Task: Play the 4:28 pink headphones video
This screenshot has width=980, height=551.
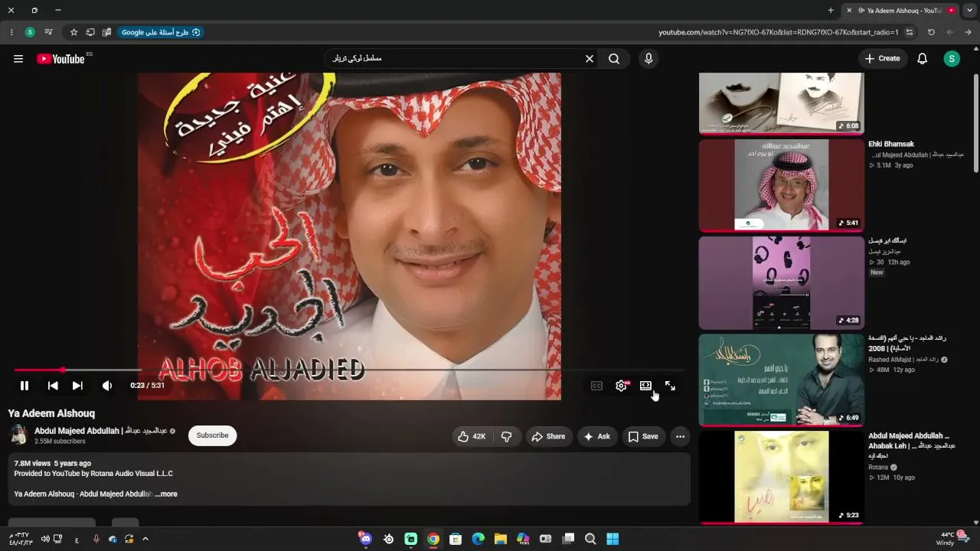Action: click(781, 282)
